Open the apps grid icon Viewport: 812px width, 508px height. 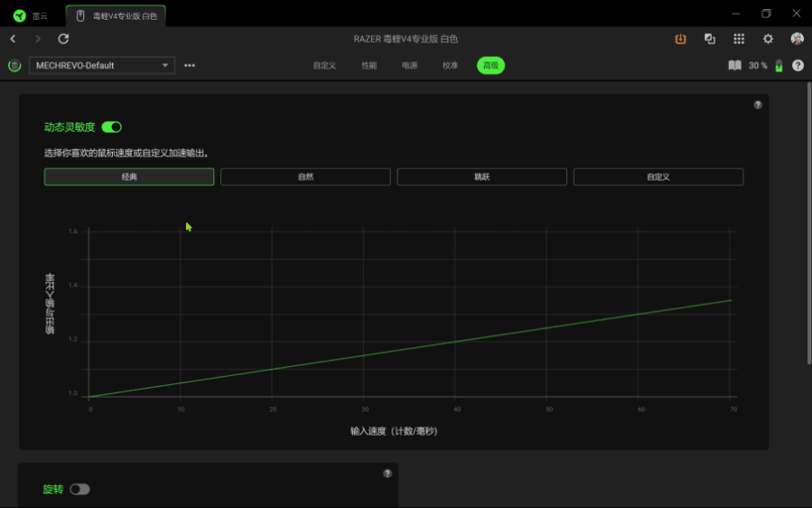[739, 39]
